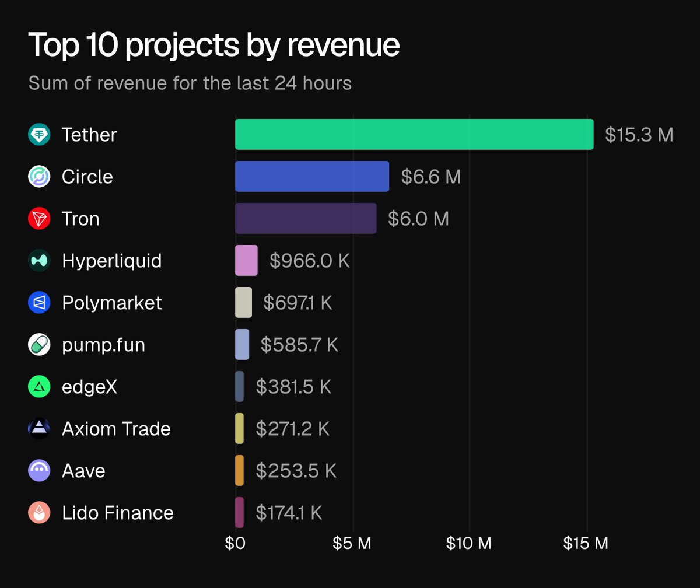Click the red Tron logo icon
Viewport: 700px width, 588px height.
tap(39, 219)
